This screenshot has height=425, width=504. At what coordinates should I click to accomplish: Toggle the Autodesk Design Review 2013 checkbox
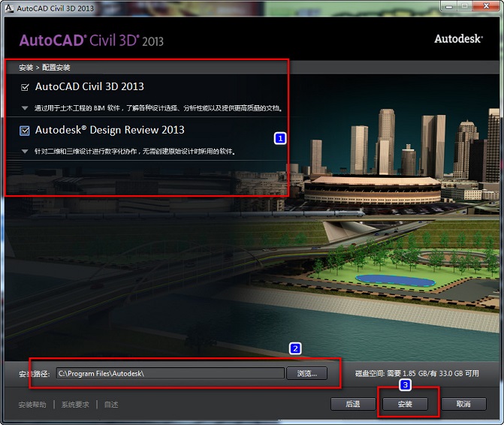[25, 131]
